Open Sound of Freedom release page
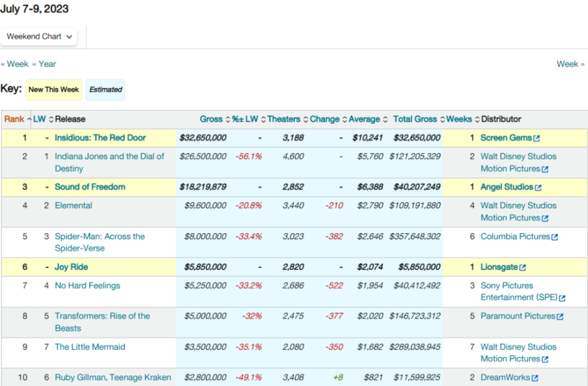Viewport: 588px width, 386px height. [x=90, y=187]
